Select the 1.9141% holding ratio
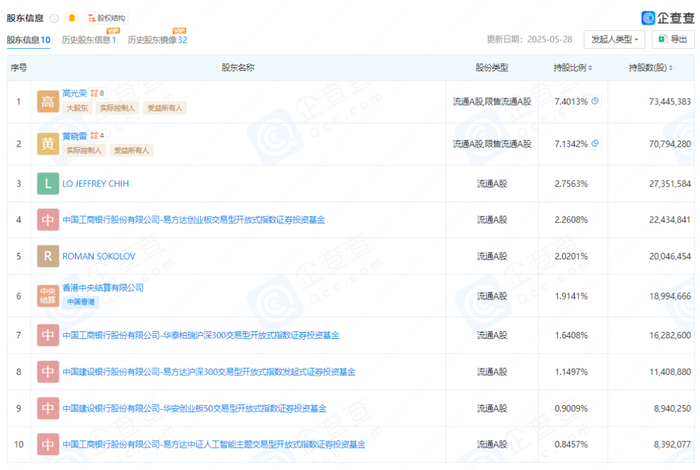 [x=571, y=296]
